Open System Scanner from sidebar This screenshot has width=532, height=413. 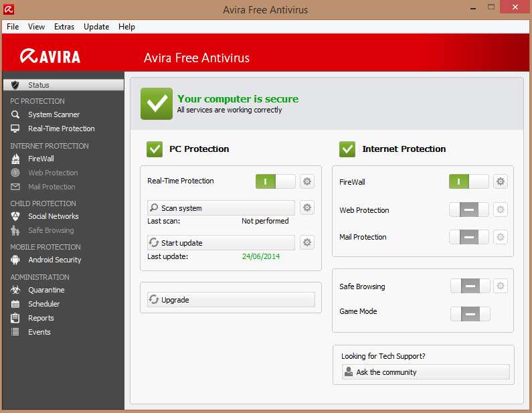pos(54,114)
